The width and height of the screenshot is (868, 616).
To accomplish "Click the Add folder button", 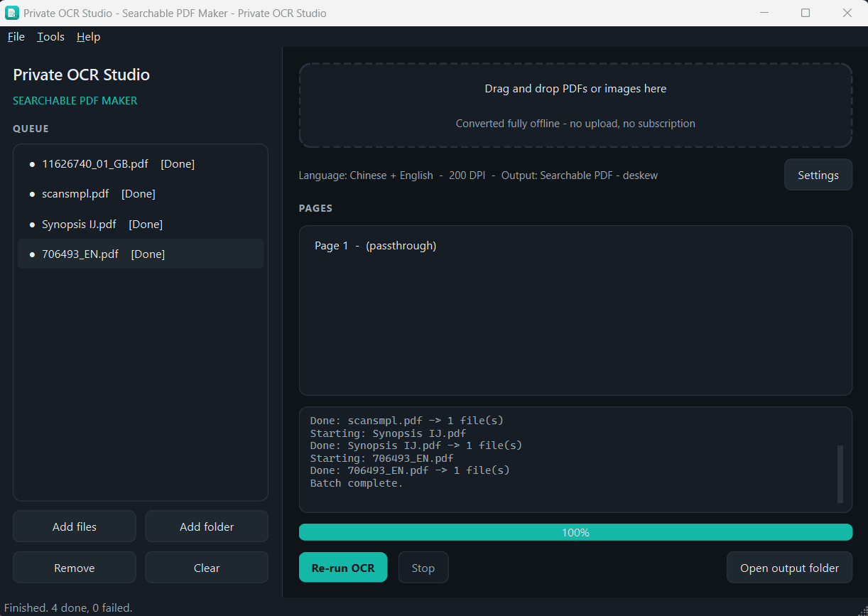I will click(x=207, y=526).
